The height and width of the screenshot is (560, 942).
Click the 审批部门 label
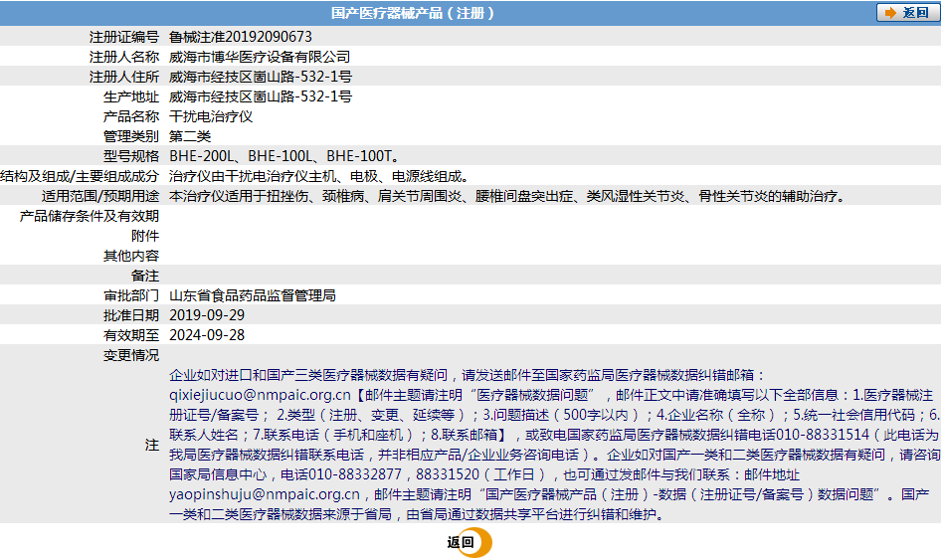coord(131,295)
